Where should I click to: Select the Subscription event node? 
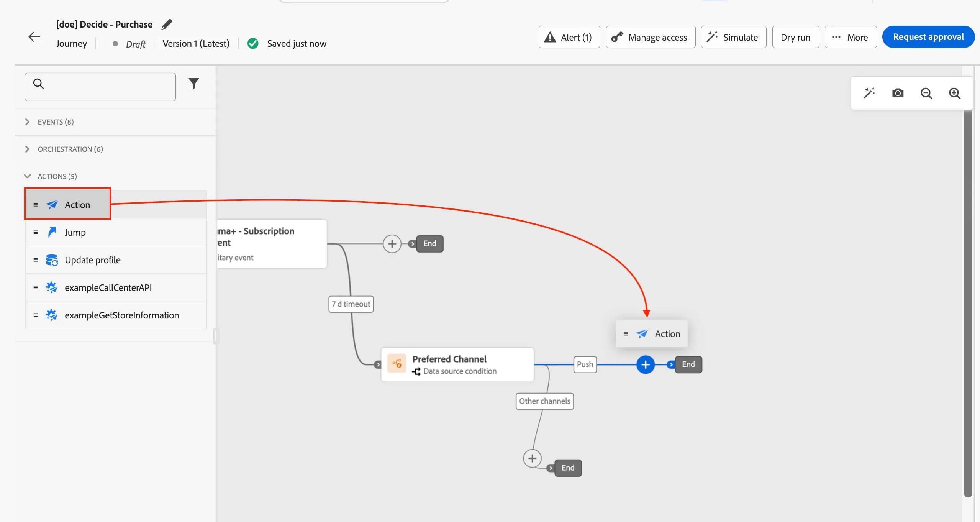272,244
